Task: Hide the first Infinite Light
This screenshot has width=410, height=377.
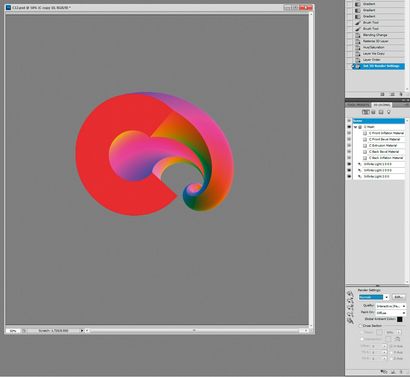Action: point(349,164)
